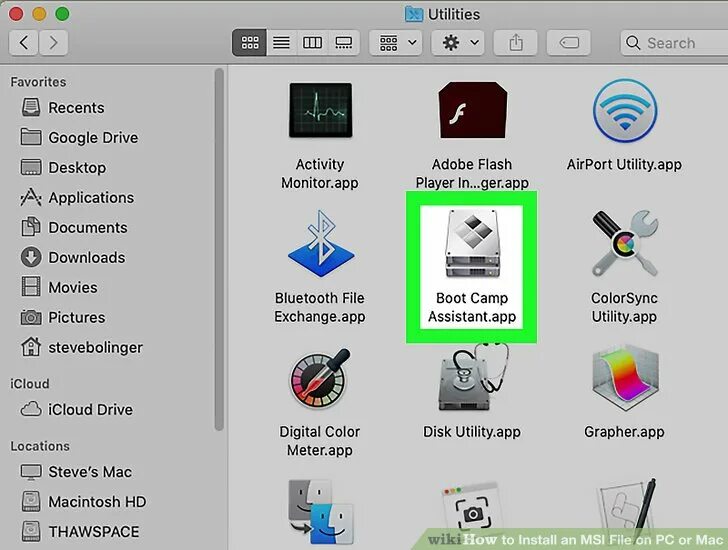The height and width of the screenshot is (550, 728).
Task: Open the group-by arrangement dropdown
Action: (x=396, y=43)
